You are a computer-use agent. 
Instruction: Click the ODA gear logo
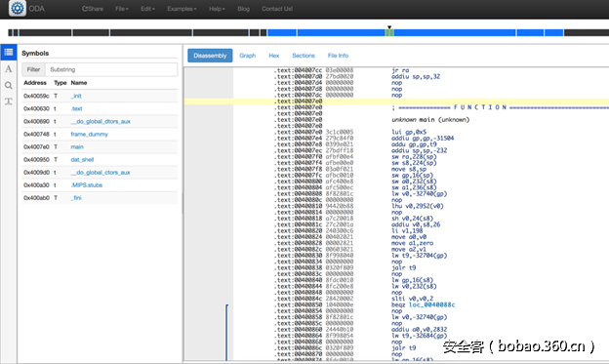(18, 8)
